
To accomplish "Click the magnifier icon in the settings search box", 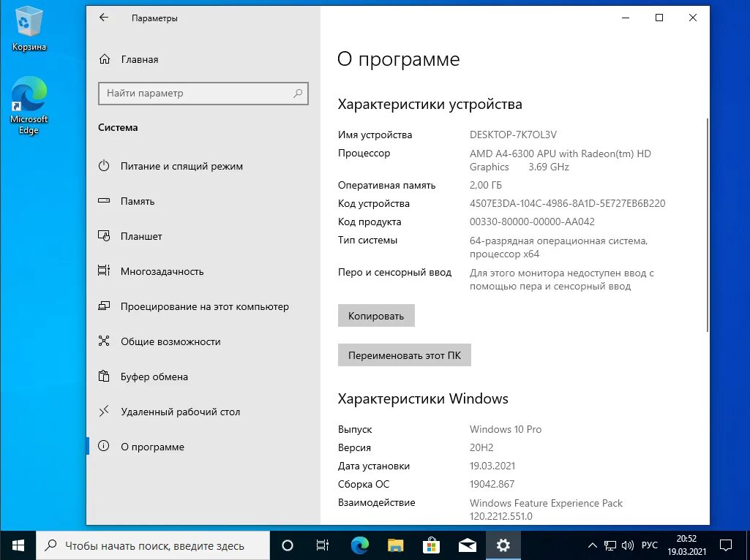I will pyautogui.click(x=298, y=93).
